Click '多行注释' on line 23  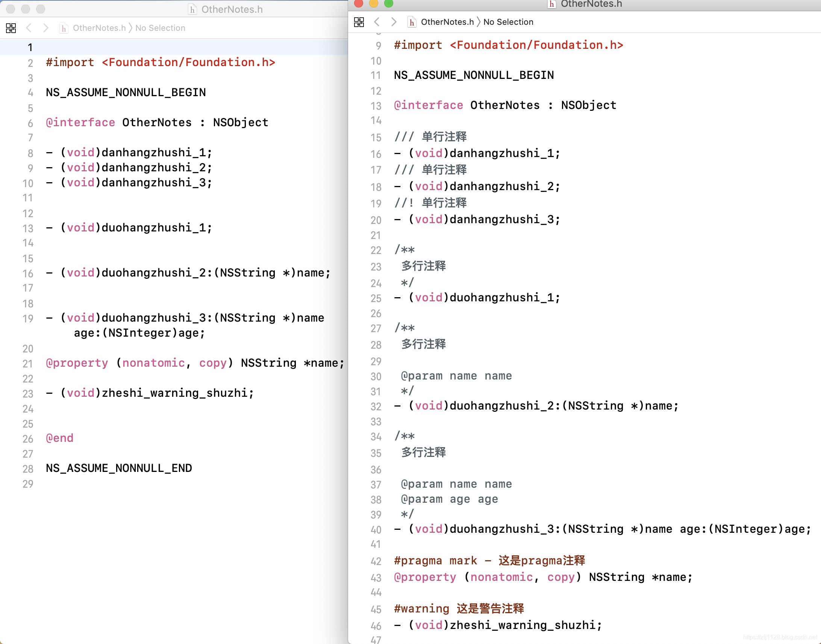click(423, 266)
